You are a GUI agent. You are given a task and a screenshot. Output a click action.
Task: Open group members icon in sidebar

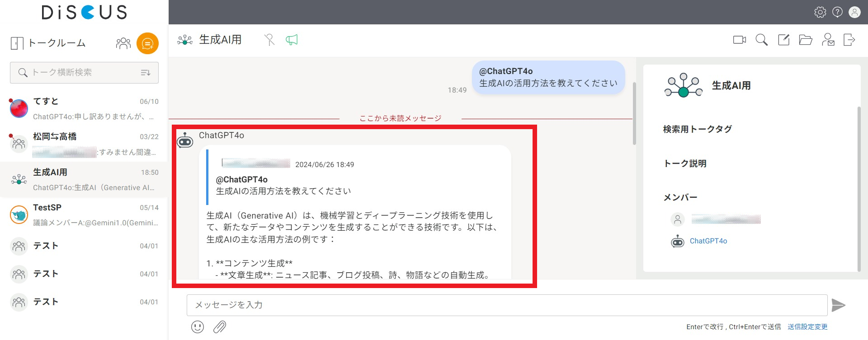point(123,43)
